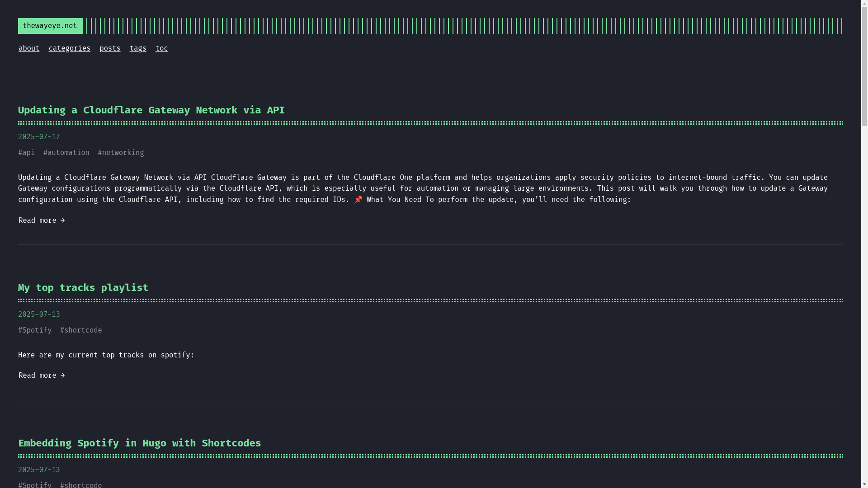Click the Cloudflare Gateway post summary text
The height and width of the screenshot is (488, 868).
(x=423, y=188)
